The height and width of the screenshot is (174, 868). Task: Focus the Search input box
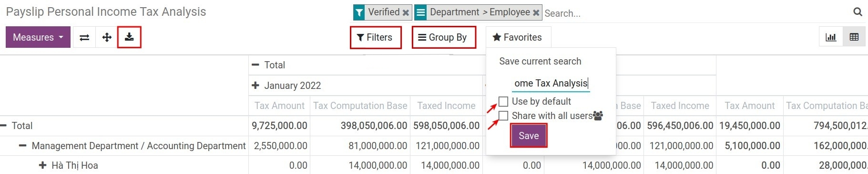pyautogui.click(x=696, y=13)
